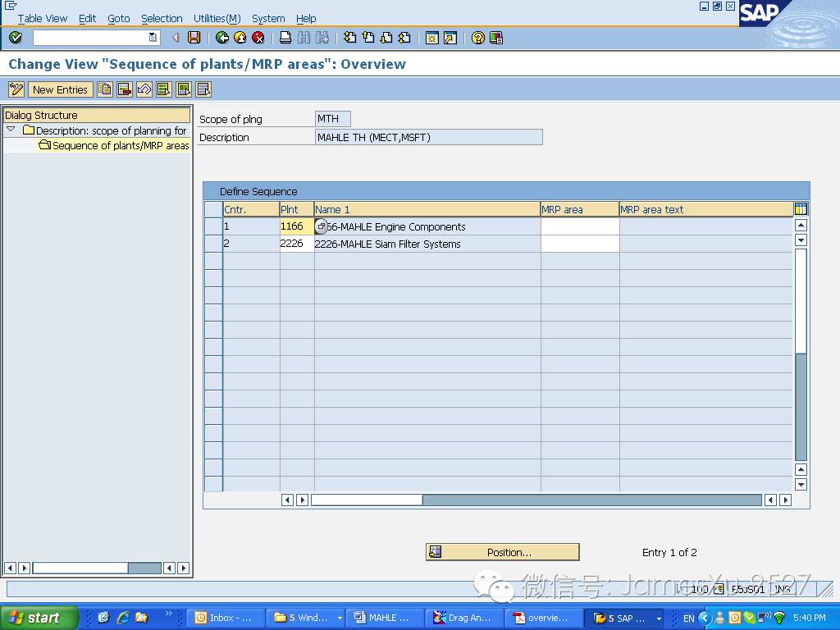This screenshot has width=840, height=630.
Task: Click the Plnt column header
Action: 296,209
